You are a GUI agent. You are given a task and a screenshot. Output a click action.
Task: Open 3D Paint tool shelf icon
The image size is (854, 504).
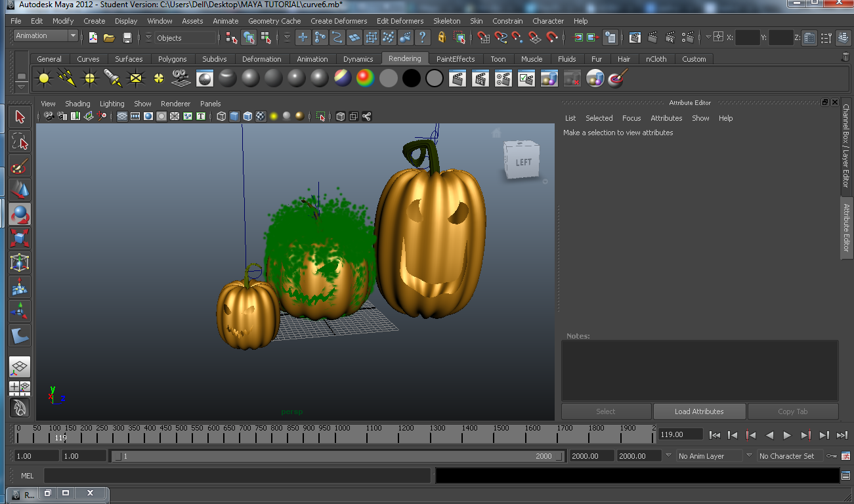[618, 79]
